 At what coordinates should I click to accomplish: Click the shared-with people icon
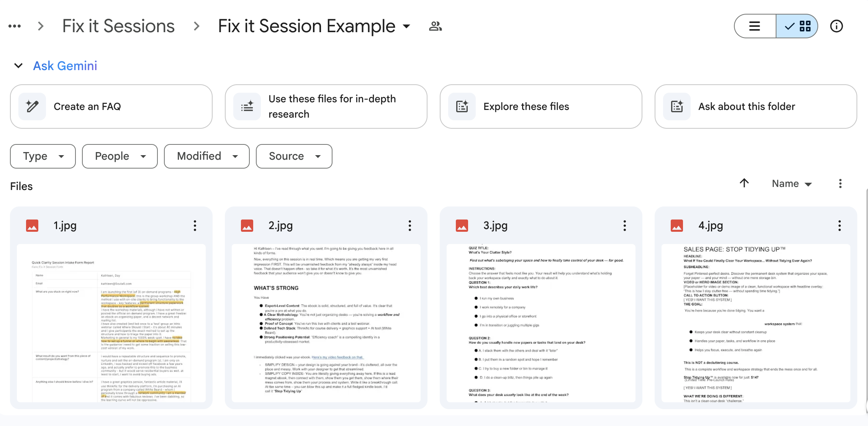click(435, 26)
